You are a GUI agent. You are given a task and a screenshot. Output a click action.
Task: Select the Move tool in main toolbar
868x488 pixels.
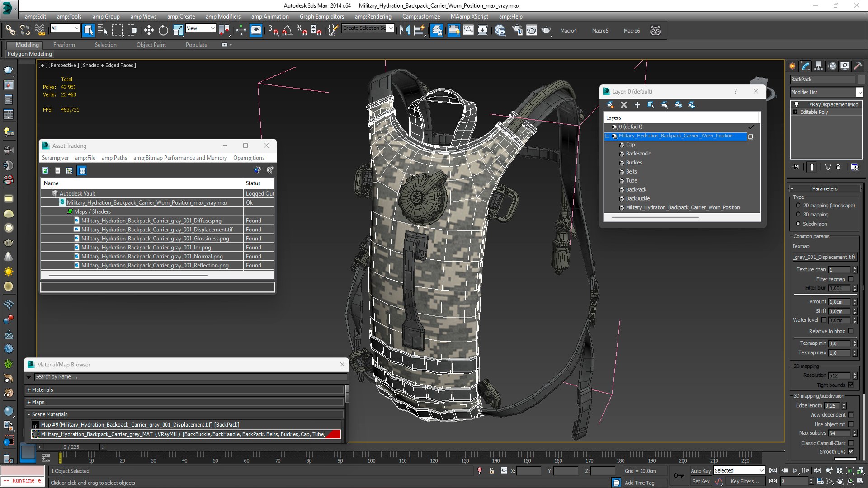pos(148,30)
